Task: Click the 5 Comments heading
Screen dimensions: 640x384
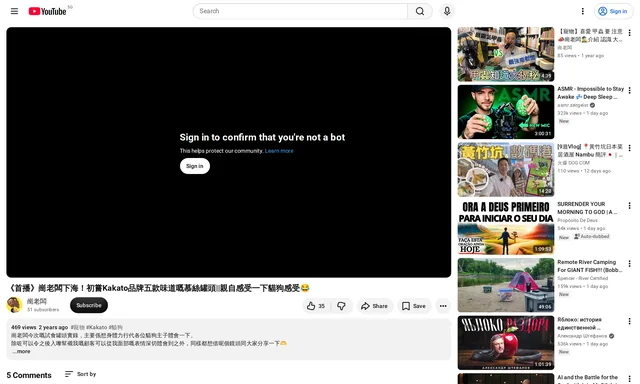Action: pos(29,375)
